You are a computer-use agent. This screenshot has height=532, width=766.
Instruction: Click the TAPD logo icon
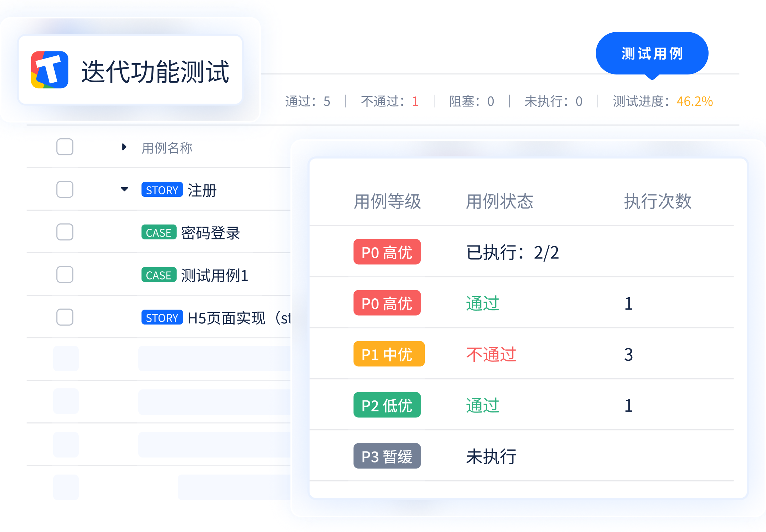click(x=50, y=70)
